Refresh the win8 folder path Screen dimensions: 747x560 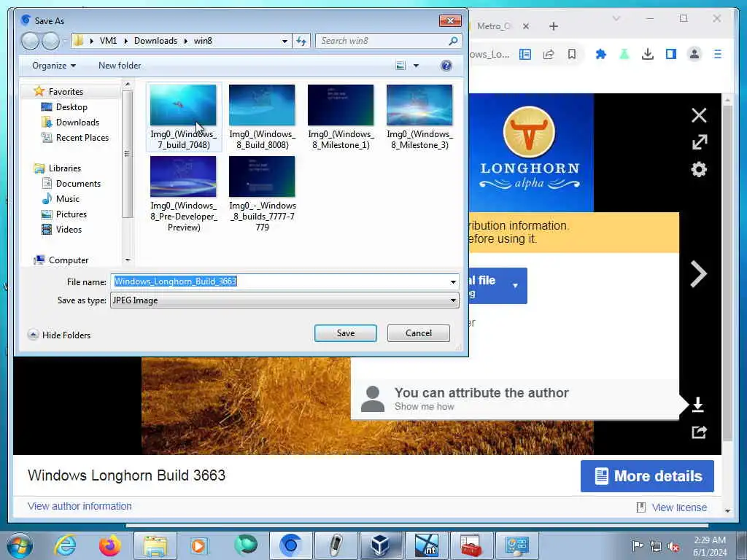(x=301, y=41)
